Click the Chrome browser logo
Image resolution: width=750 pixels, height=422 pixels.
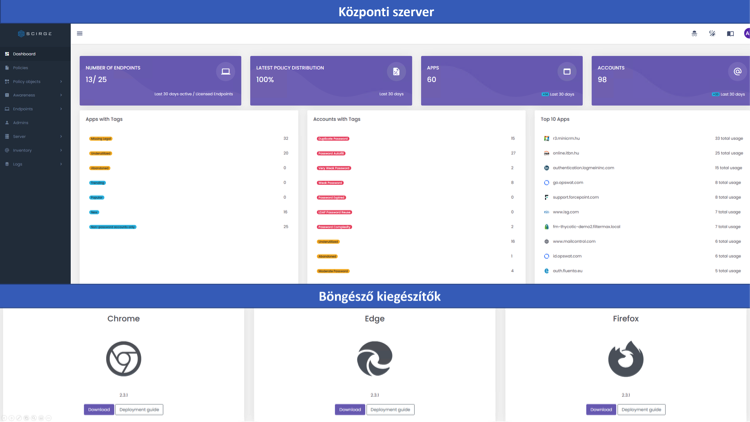[123, 359]
